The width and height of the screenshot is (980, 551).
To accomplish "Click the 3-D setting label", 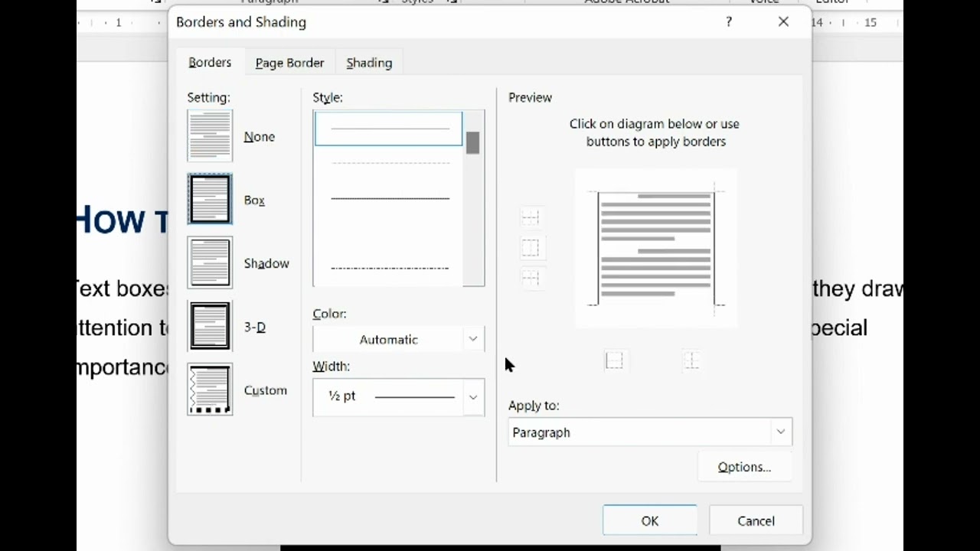I will pos(255,327).
